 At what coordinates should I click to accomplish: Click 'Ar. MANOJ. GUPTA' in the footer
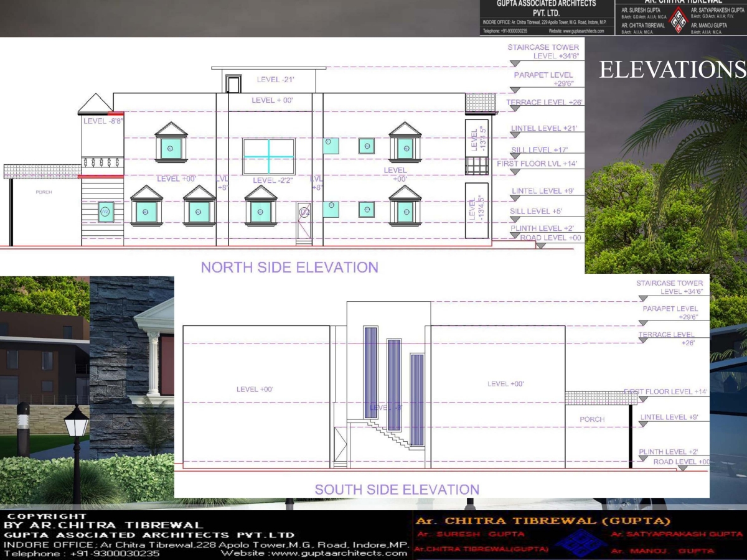663,551
